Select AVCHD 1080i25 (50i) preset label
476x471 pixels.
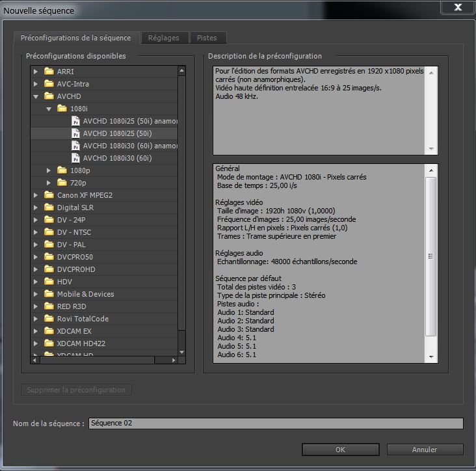tap(117, 133)
